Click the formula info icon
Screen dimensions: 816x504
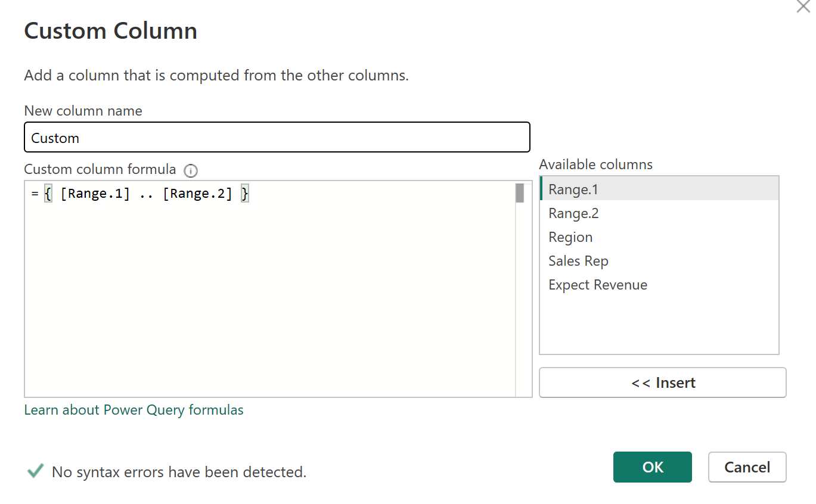point(191,171)
